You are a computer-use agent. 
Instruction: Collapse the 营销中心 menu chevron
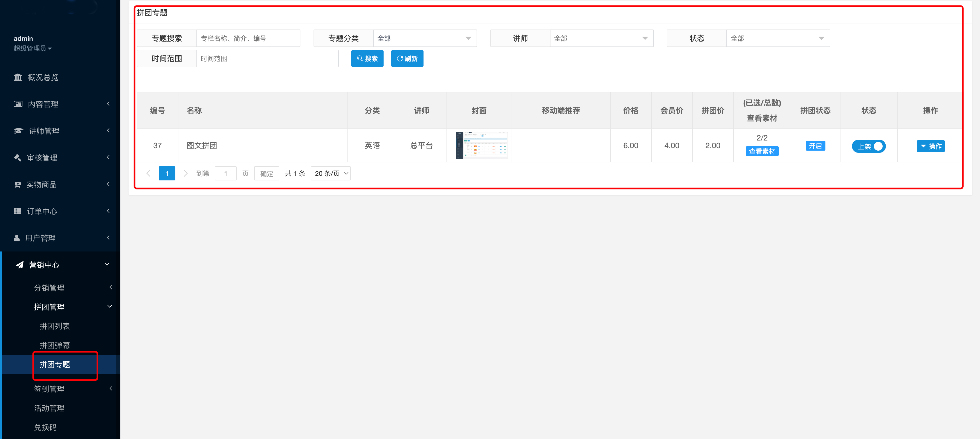pyautogui.click(x=107, y=265)
